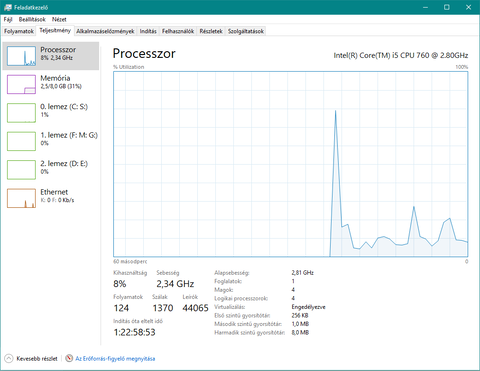The image size is (480, 371).
Task: Click the 1370 Szálak count
Action: tap(163, 308)
